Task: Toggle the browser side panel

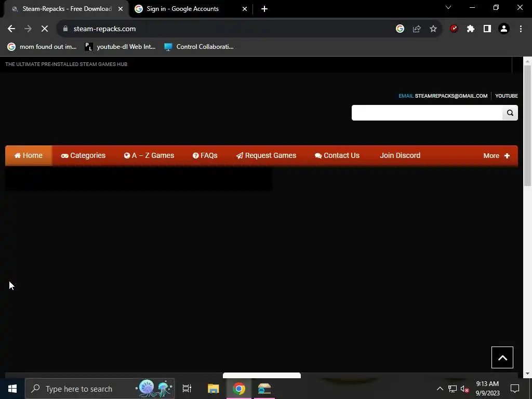Action: click(487, 29)
